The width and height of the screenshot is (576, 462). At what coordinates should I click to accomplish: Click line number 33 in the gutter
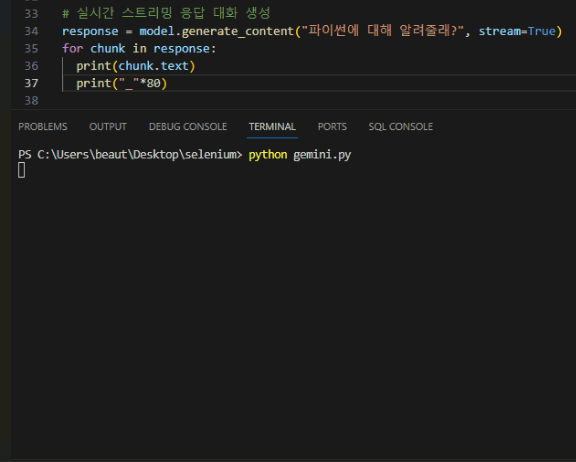click(31, 14)
